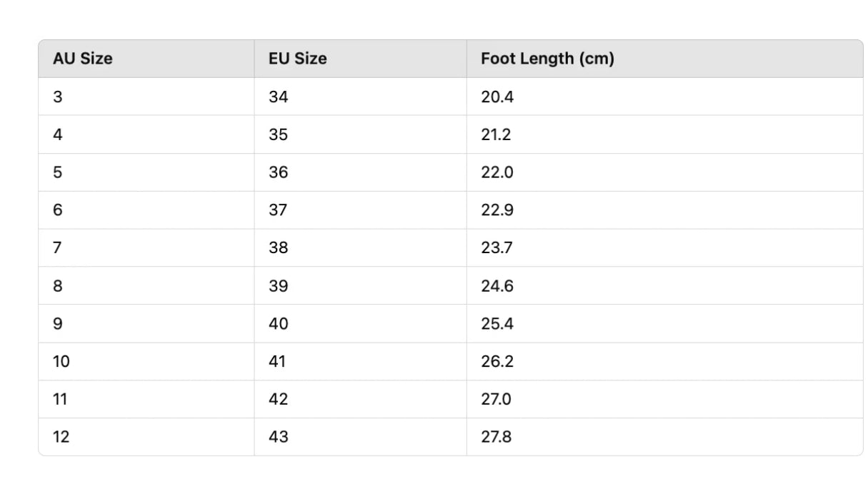
Task: Click the AU size 4 cell
Action: click(146, 134)
